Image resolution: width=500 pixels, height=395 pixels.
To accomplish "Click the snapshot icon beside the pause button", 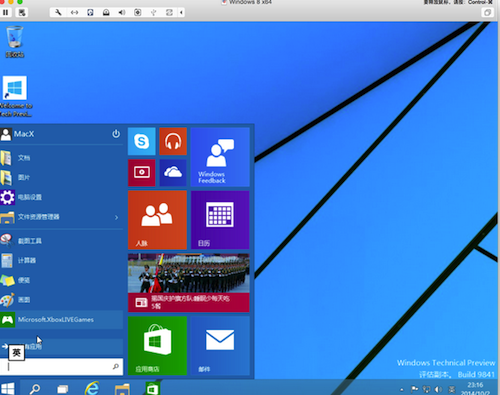I will [x=22, y=13].
